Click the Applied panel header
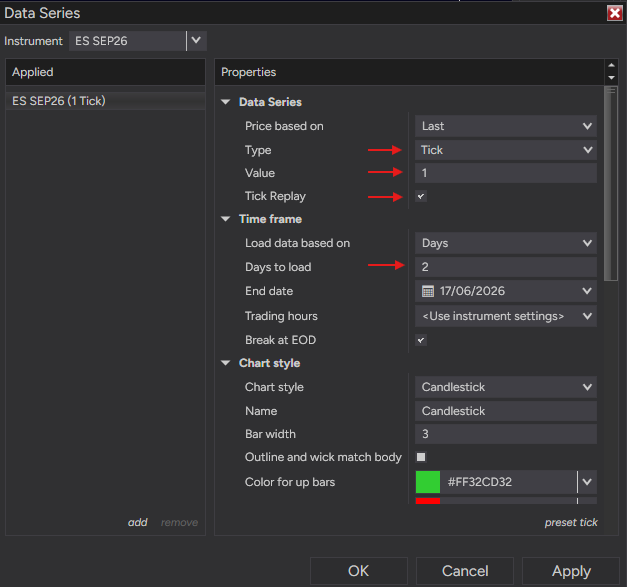The height and width of the screenshot is (587, 627). (x=106, y=72)
